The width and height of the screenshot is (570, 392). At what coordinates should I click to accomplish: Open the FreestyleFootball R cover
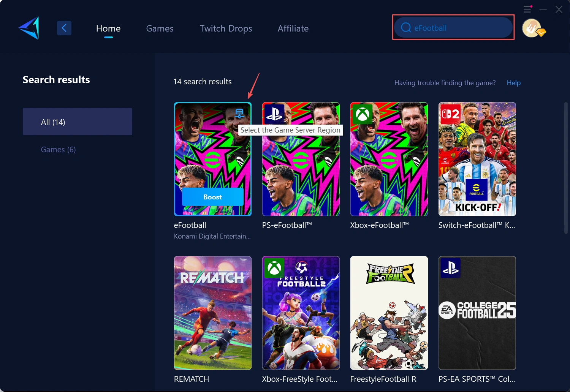[x=389, y=313]
